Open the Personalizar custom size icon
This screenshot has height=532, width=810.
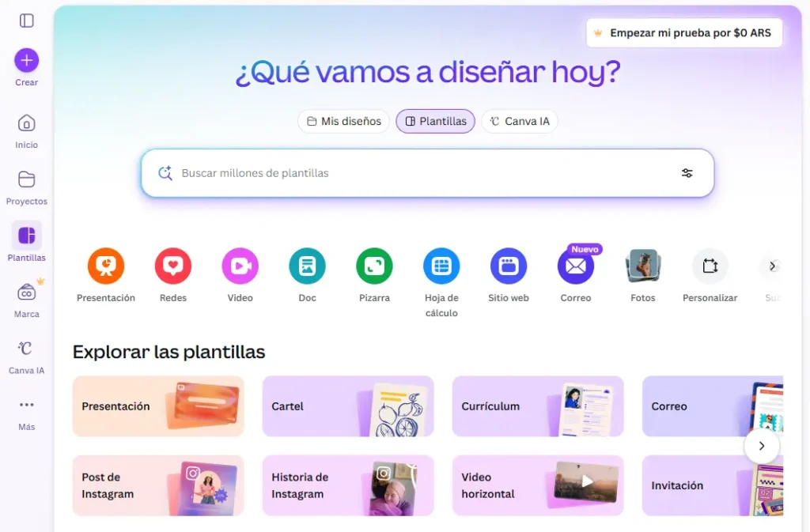710,266
